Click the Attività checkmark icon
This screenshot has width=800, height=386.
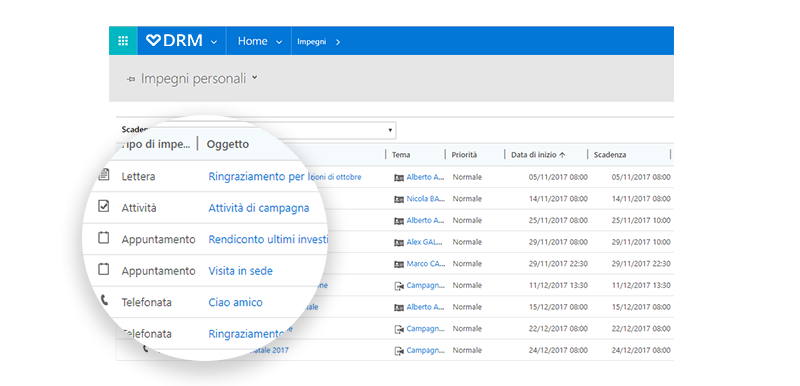[104, 206]
